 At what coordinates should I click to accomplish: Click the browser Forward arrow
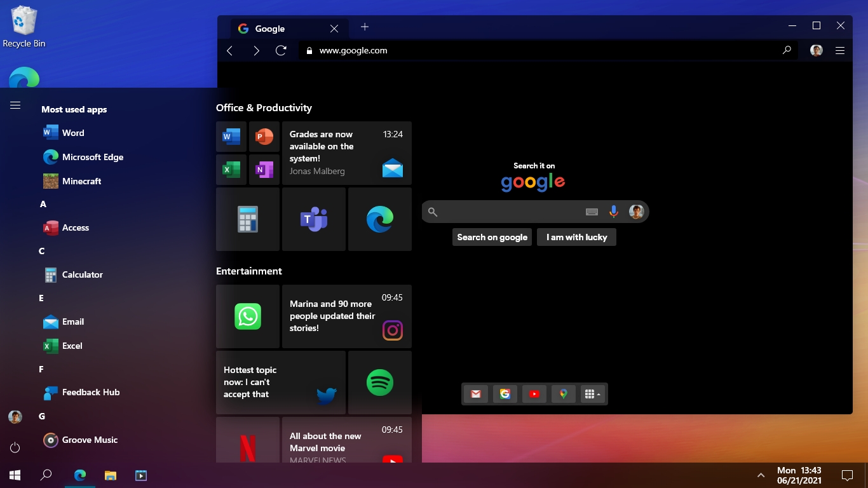point(256,50)
